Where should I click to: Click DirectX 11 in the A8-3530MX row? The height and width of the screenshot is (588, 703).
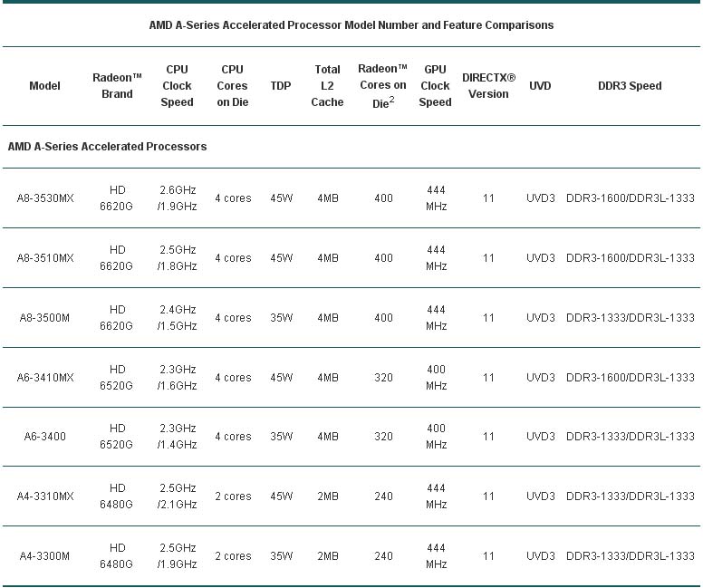488,198
